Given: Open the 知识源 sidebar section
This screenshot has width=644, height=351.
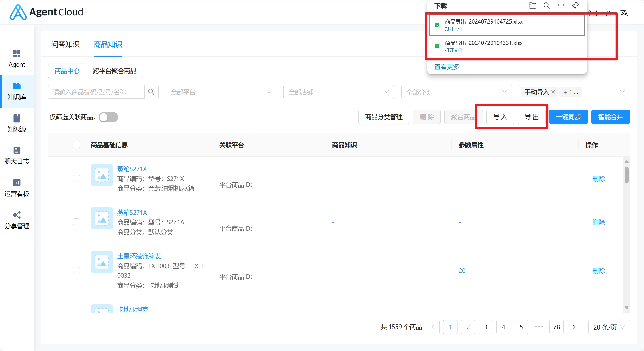Looking at the screenshot, I should click(x=17, y=124).
